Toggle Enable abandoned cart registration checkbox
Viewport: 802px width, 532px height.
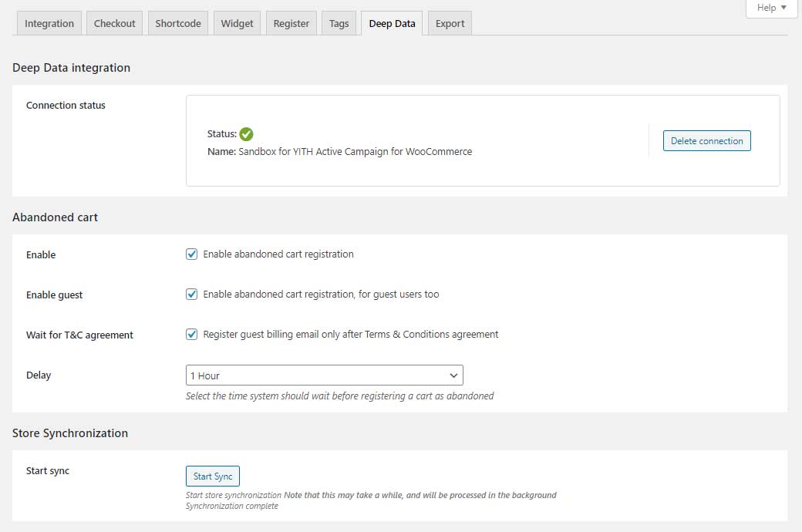point(192,254)
